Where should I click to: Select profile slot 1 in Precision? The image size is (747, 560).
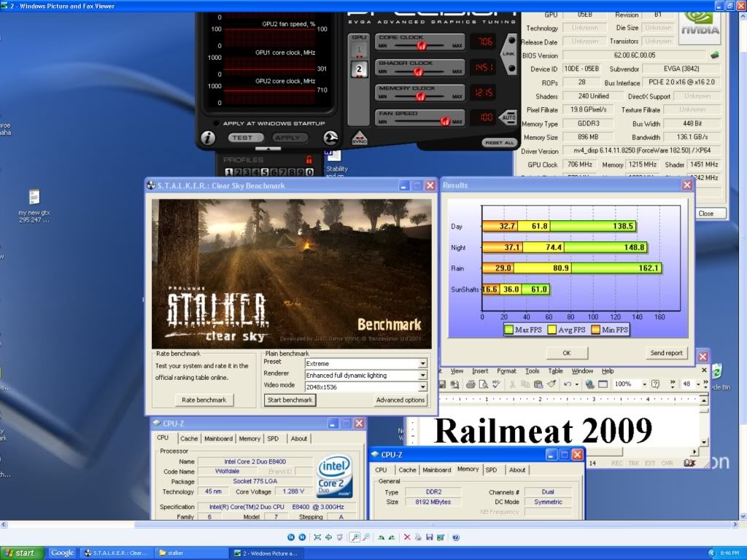tap(228, 172)
